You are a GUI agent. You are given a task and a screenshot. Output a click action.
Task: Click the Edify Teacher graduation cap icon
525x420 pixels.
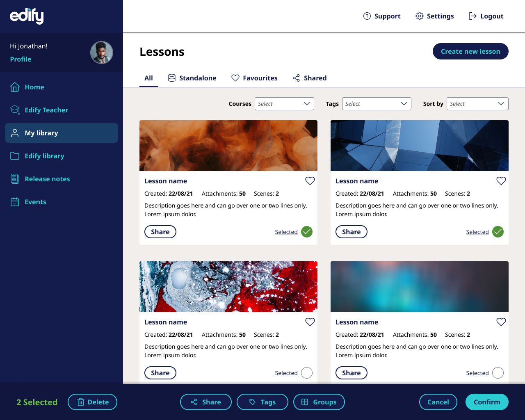click(x=15, y=110)
